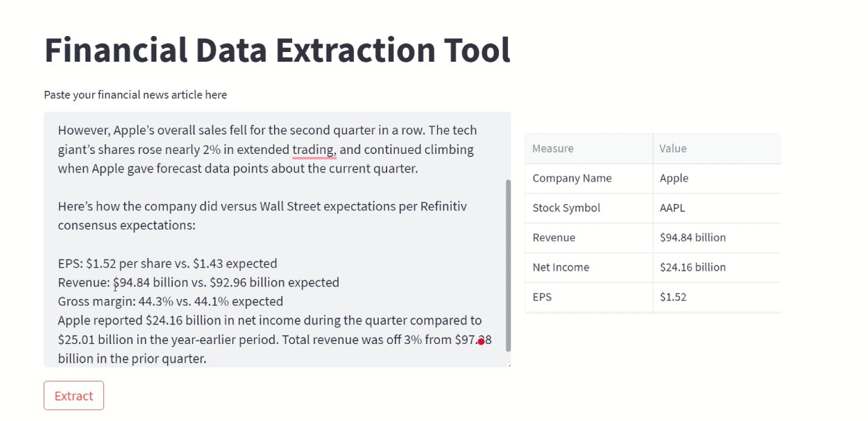Screen dimensions: 868x421
Task: Select the $94.84 billion value cell
Action: [716, 238]
